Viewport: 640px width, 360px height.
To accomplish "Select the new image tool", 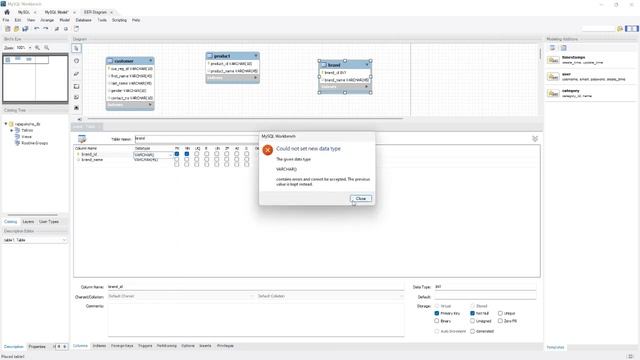I will coord(76,108).
